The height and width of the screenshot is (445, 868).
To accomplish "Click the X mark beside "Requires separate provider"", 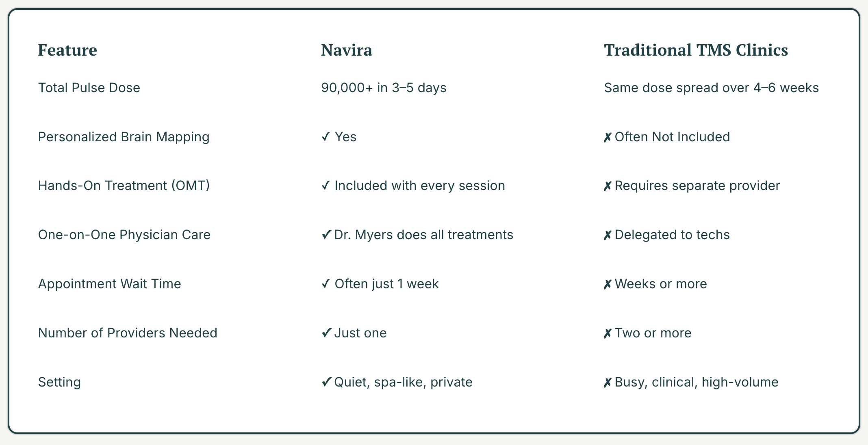I will pos(608,186).
